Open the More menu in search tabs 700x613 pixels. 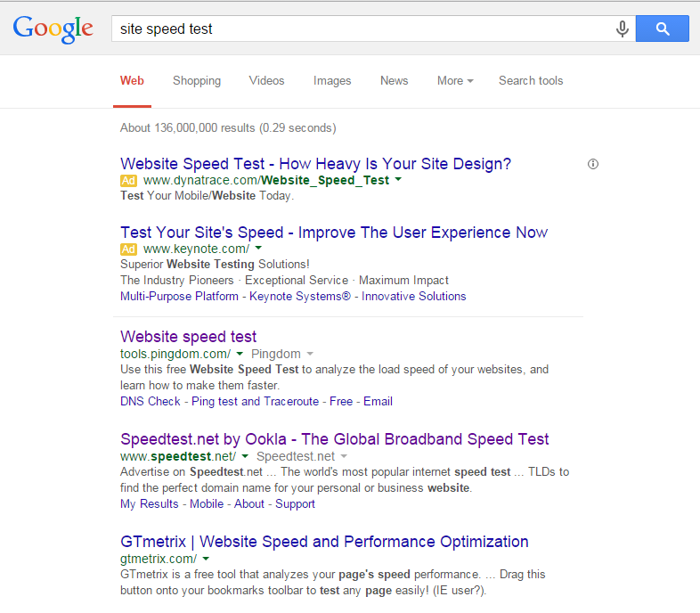(x=455, y=81)
